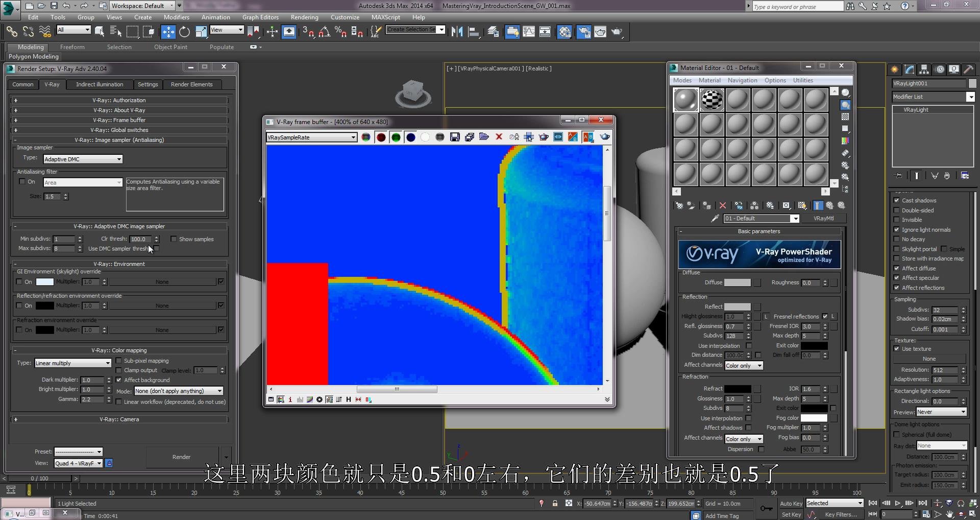
Task: Click the Reflect color swatch
Action: (x=738, y=307)
